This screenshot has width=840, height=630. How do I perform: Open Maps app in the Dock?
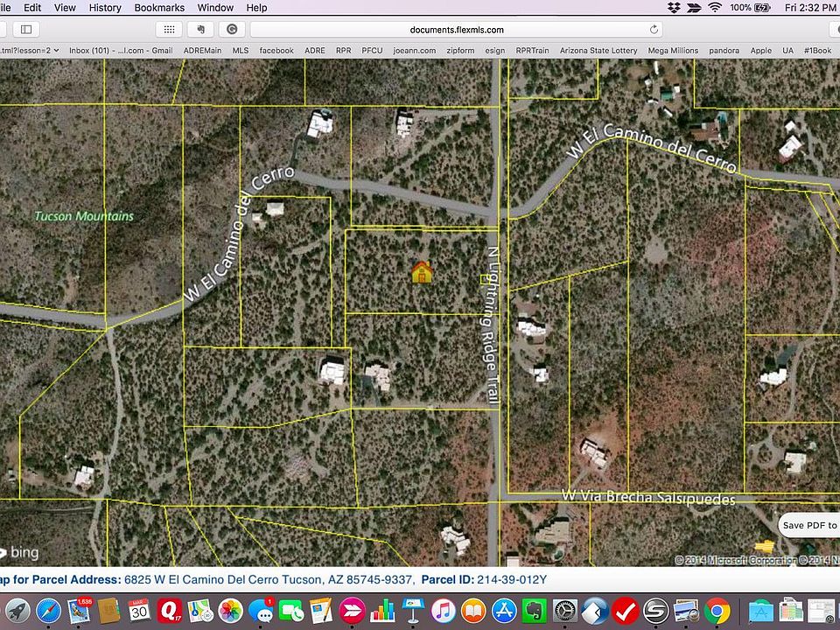pos(200,611)
